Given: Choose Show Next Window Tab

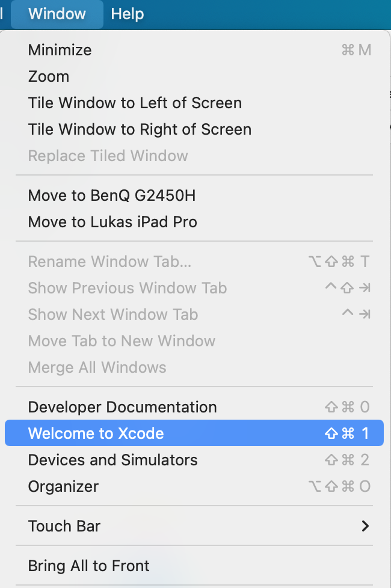Looking at the screenshot, I should (x=113, y=314).
